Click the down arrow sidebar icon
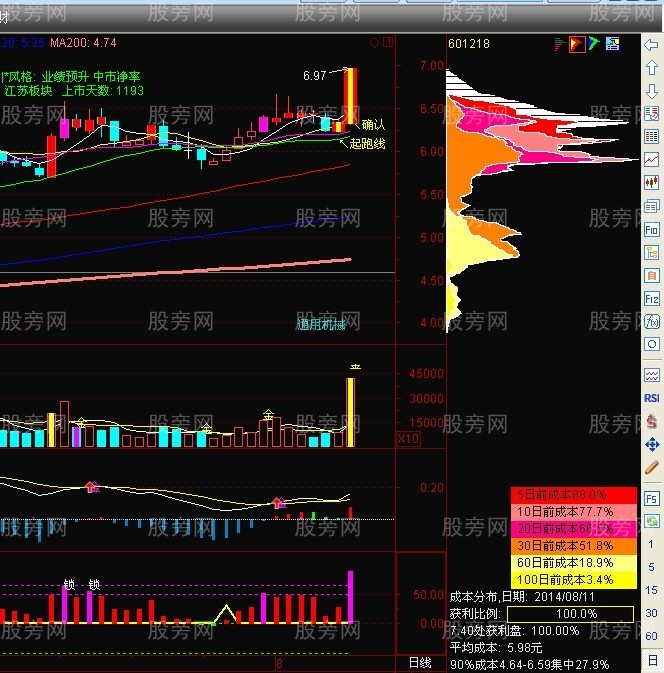This screenshot has width=664, height=673. (652, 91)
